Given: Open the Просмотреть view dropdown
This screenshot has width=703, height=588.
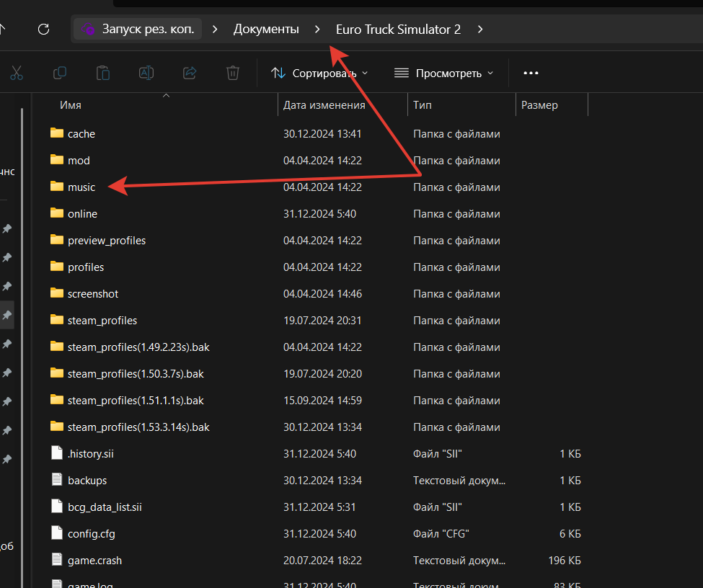Looking at the screenshot, I should 443,73.
